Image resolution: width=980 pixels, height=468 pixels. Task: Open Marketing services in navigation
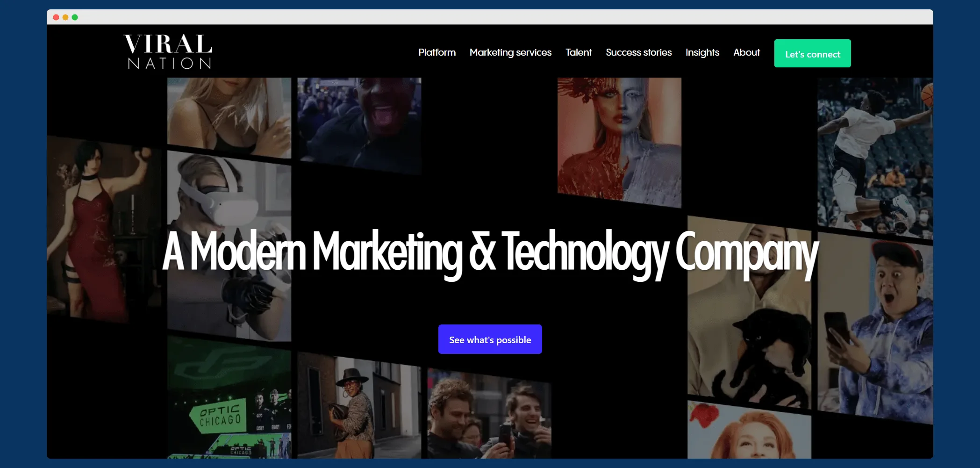tap(510, 52)
